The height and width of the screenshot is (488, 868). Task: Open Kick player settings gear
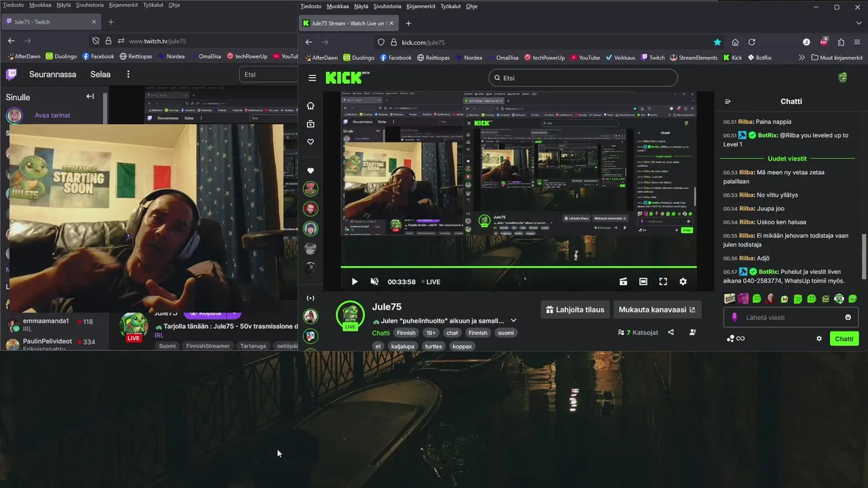click(683, 282)
